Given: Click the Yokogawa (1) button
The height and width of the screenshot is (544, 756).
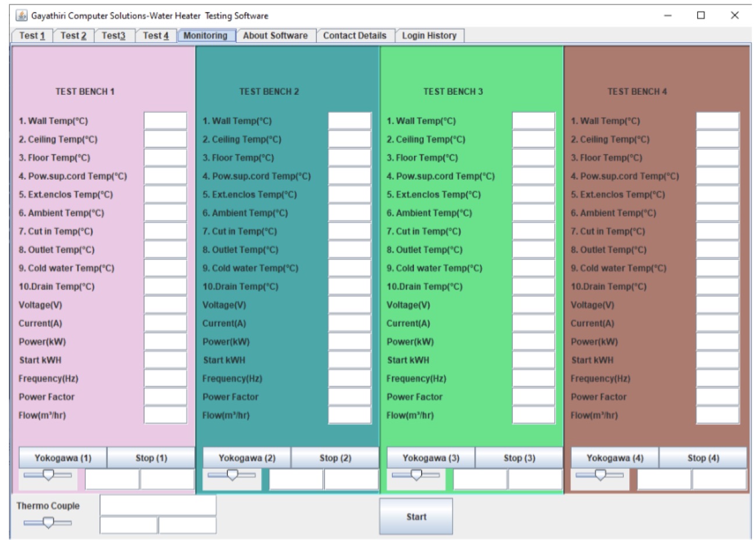Looking at the screenshot, I should [x=63, y=458].
